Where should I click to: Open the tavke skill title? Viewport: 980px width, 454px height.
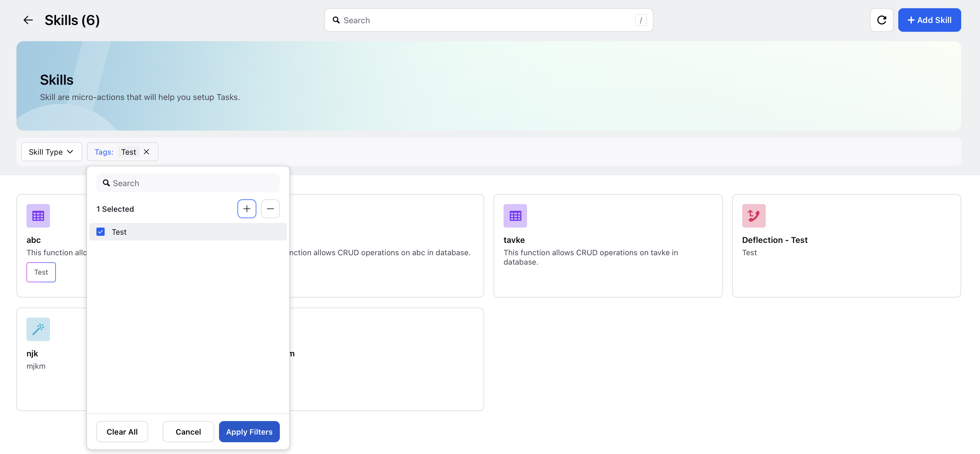[x=514, y=240]
